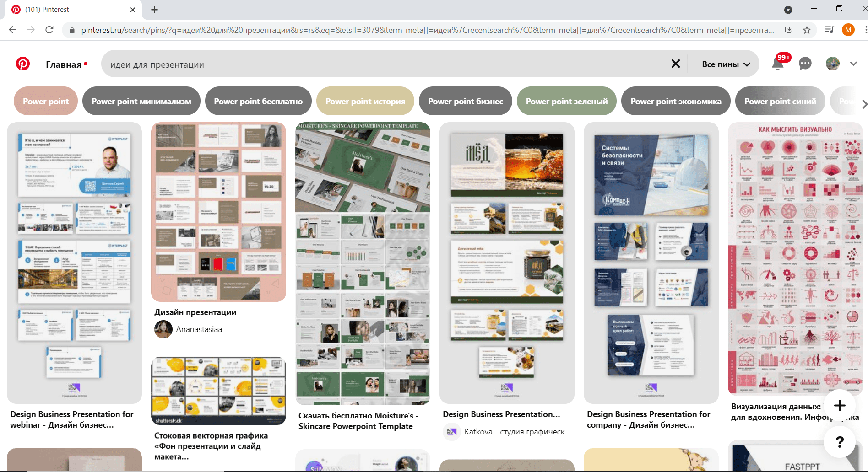Expand the account menu chevron

tap(854, 64)
